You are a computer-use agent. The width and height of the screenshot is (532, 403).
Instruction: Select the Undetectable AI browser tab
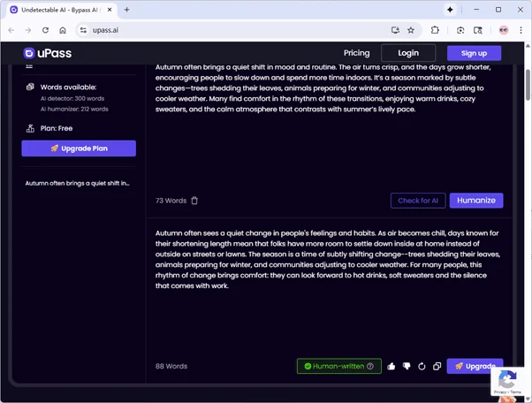tap(61, 10)
